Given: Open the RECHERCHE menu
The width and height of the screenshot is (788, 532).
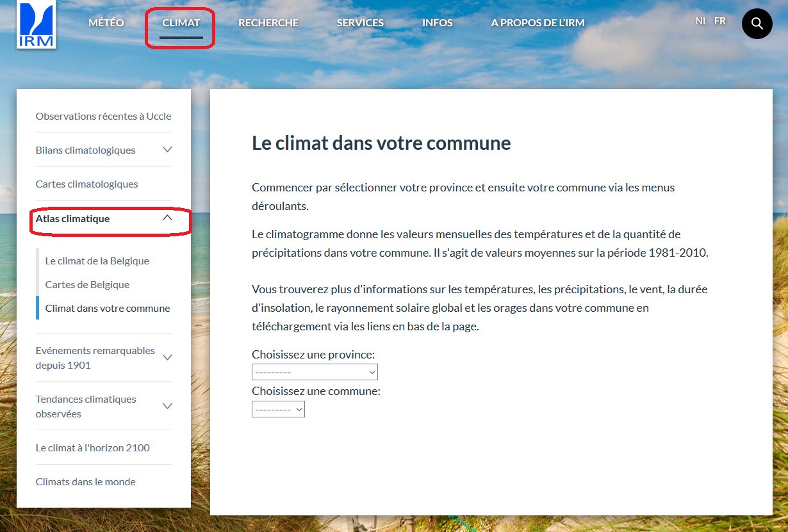Looking at the screenshot, I should click(268, 23).
